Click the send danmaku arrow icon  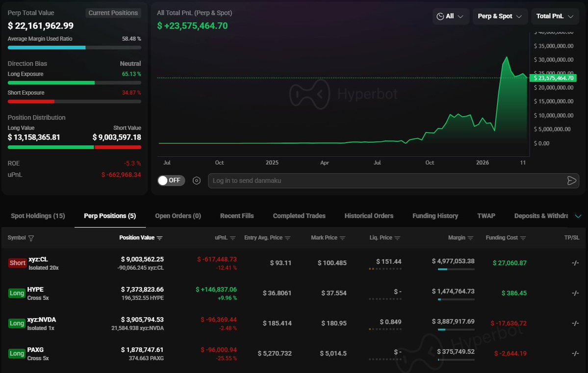coord(571,181)
